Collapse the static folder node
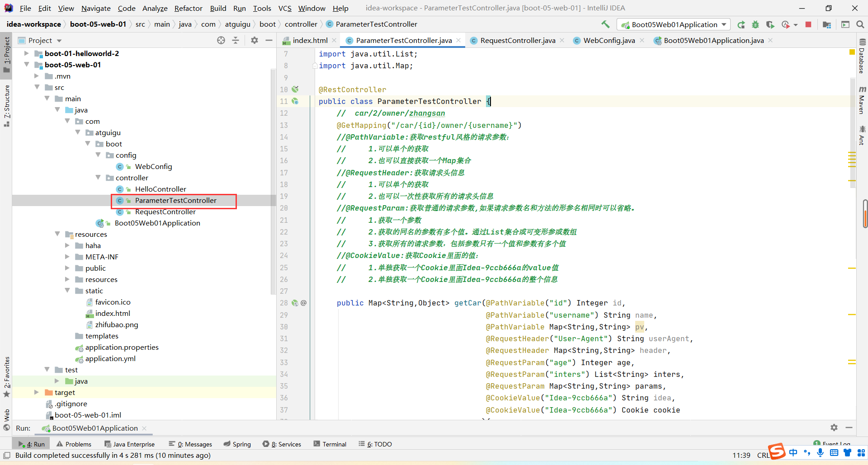The height and width of the screenshot is (465, 868). coord(67,291)
